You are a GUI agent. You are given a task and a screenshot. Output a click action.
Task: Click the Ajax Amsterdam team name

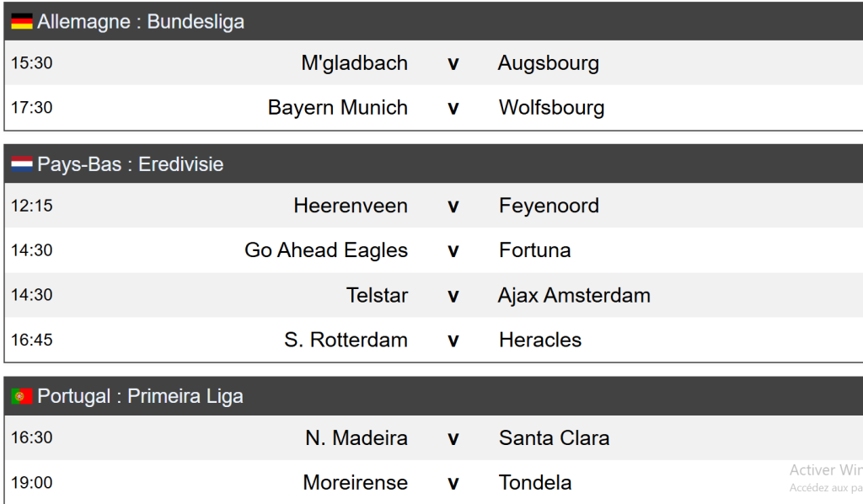574,295
